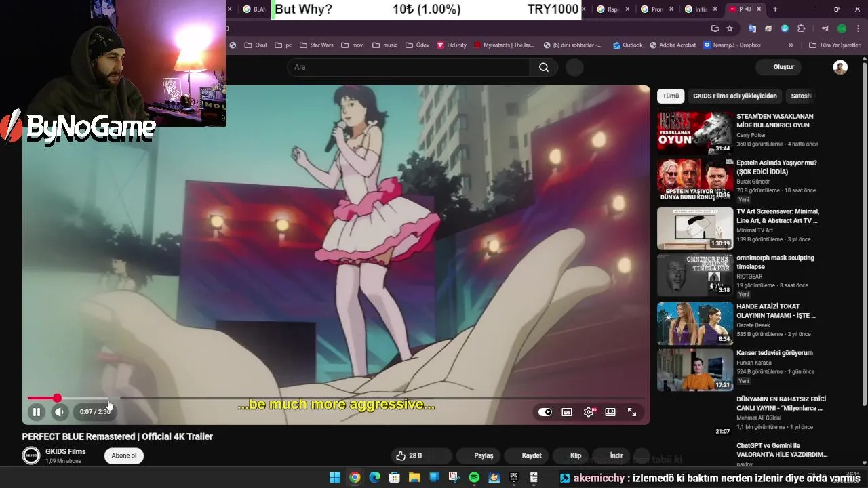
Task: Click the YouTube search magnifier button
Action: click(544, 67)
